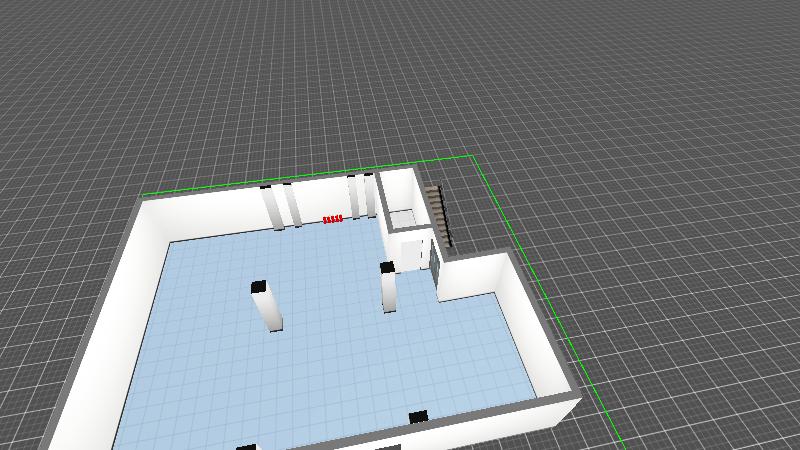800x450 pixels.
Task: Select the black-topped column at bottom wall
Action: click(x=418, y=416)
